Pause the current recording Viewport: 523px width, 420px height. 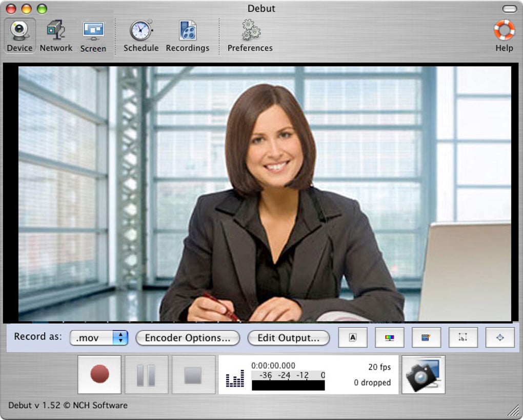point(146,374)
